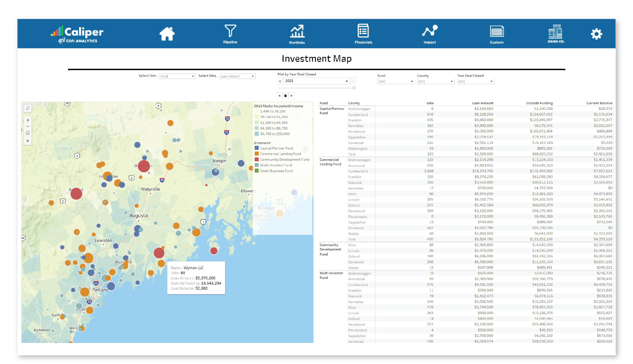Click the Home icon in the navigation bar
This screenshot has height=364, width=633.
tap(167, 34)
